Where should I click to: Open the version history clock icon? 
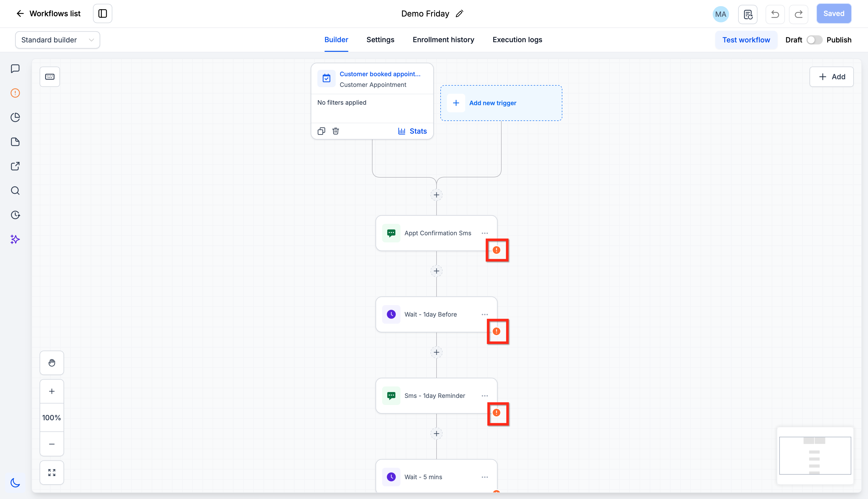point(15,215)
